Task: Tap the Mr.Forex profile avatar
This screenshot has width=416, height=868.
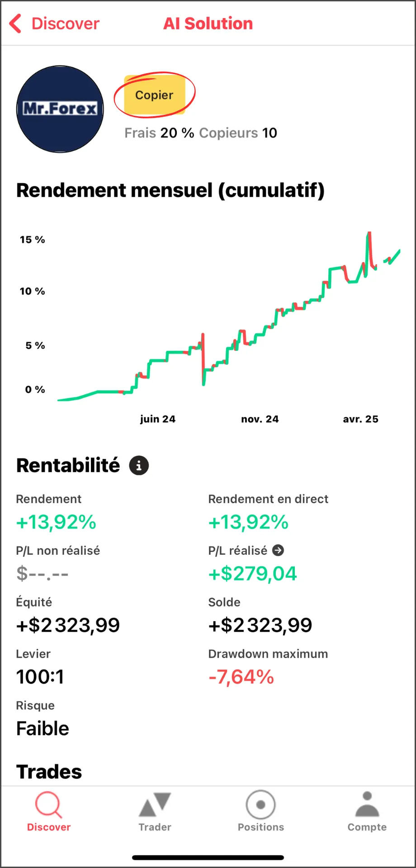Action: click(60, 109)
